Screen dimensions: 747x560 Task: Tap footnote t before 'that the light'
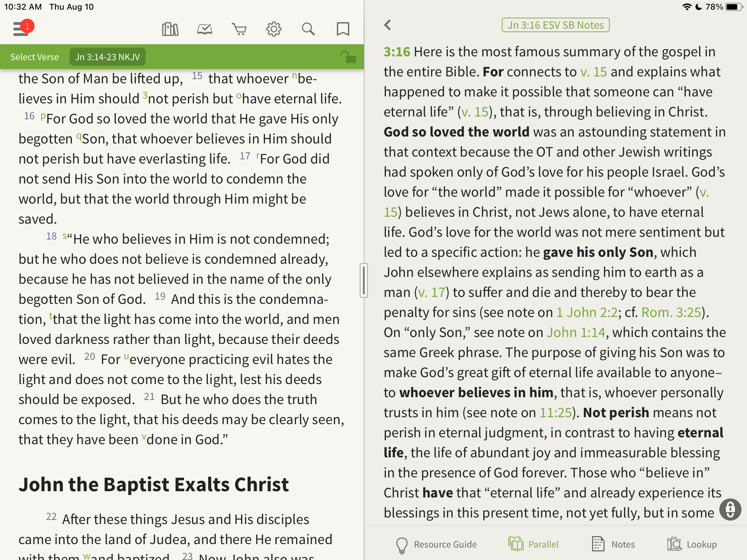[51, 316]
